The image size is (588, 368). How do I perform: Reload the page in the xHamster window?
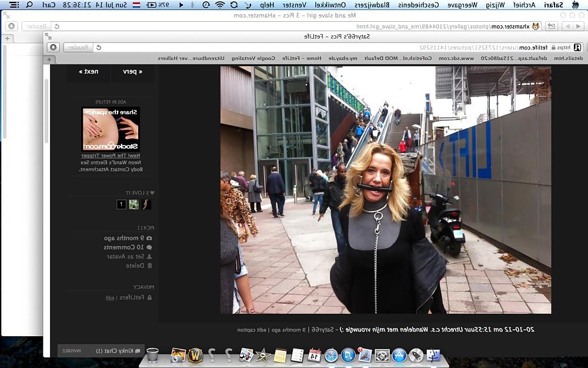[x=56, y=26]
